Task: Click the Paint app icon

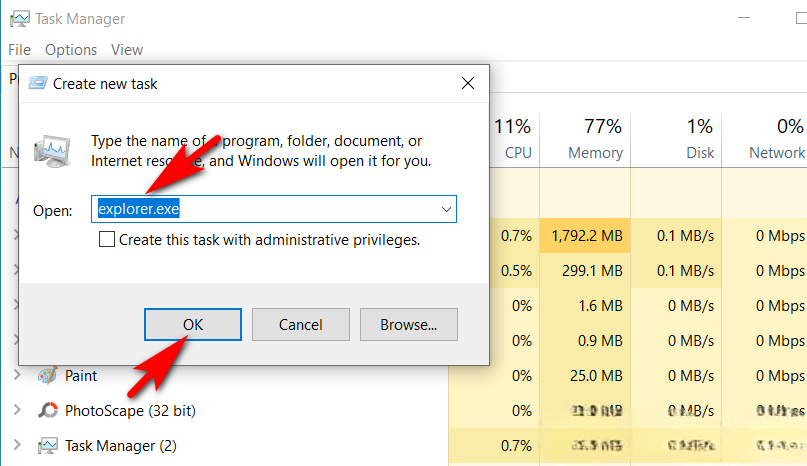Action: click(x=48, y=376)
